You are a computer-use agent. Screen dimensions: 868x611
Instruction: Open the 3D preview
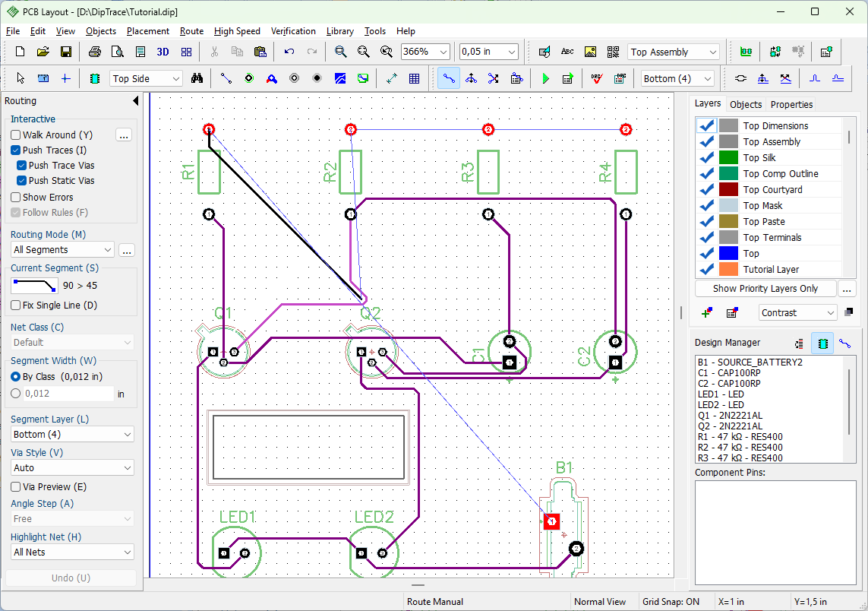point(163,52)
